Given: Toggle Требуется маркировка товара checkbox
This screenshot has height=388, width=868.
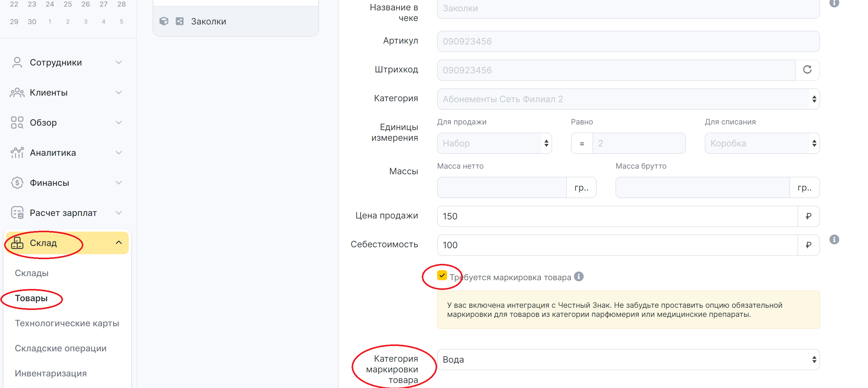Looking at the screenshot, I should coord(442,275).
